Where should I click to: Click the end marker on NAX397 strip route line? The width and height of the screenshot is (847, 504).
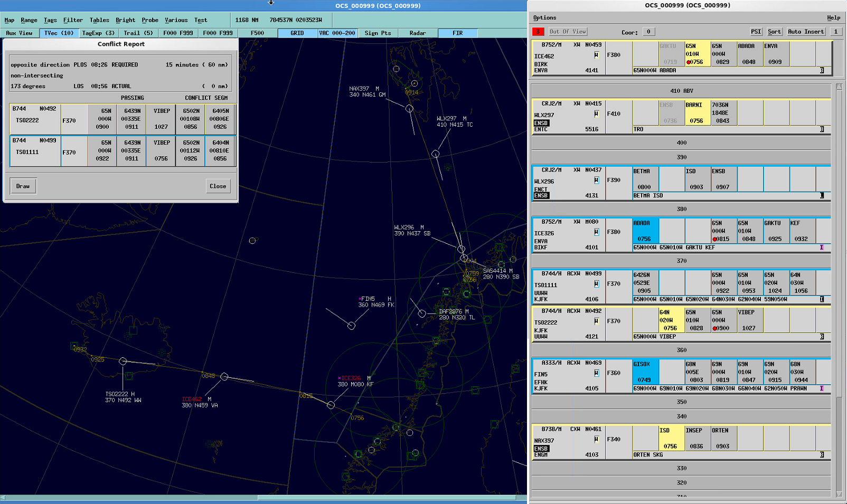click(x=822, y=455)
